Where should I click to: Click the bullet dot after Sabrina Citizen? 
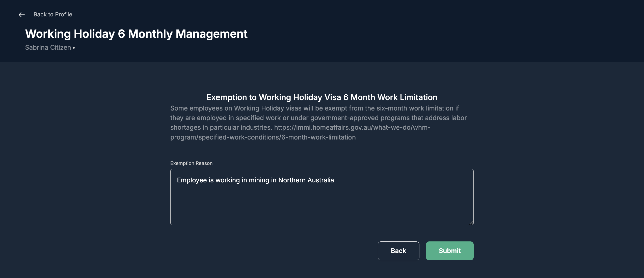coord(74,48)
